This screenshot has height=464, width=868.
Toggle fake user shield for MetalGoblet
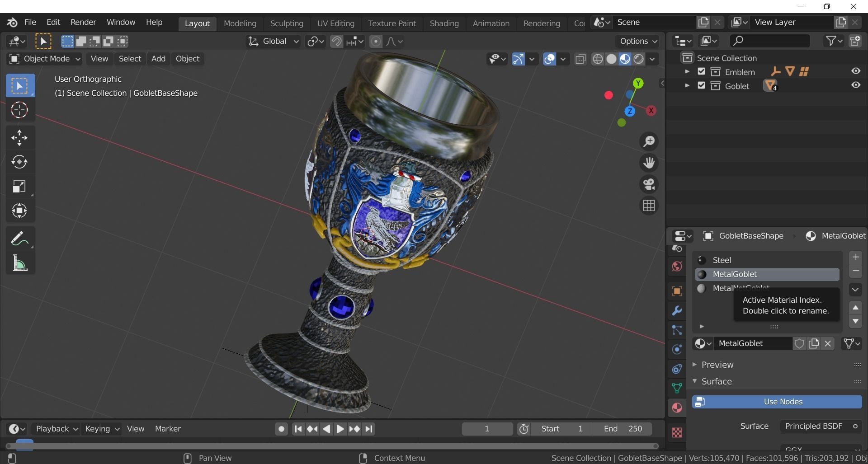[799, 343]
